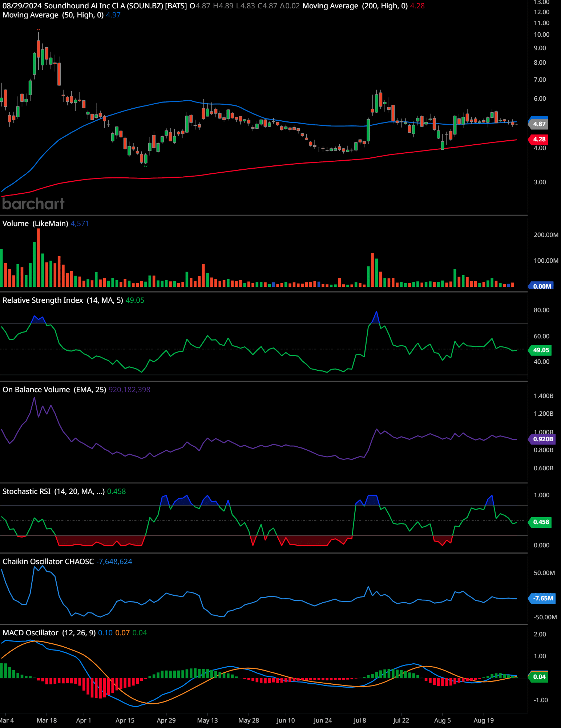Click the Moving Average (50, High, 0) label
Image resolution: width=561 pixels, height=728 pixels.
pyautogui.click(x=53, y=15)
